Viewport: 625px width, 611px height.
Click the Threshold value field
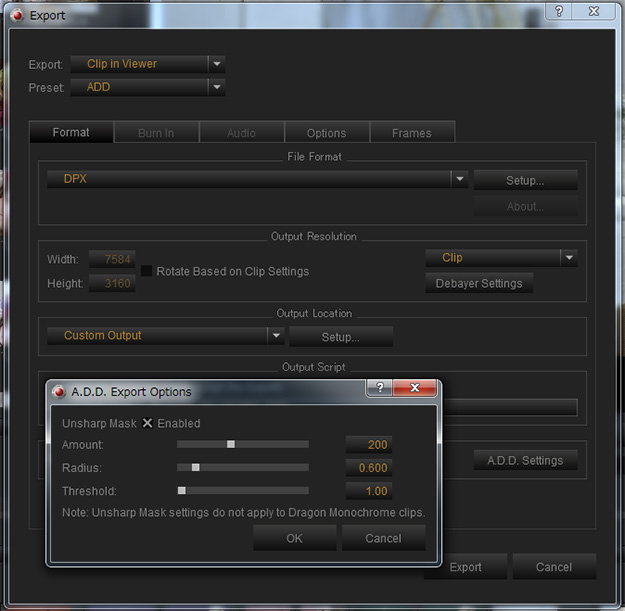[367, 491]
